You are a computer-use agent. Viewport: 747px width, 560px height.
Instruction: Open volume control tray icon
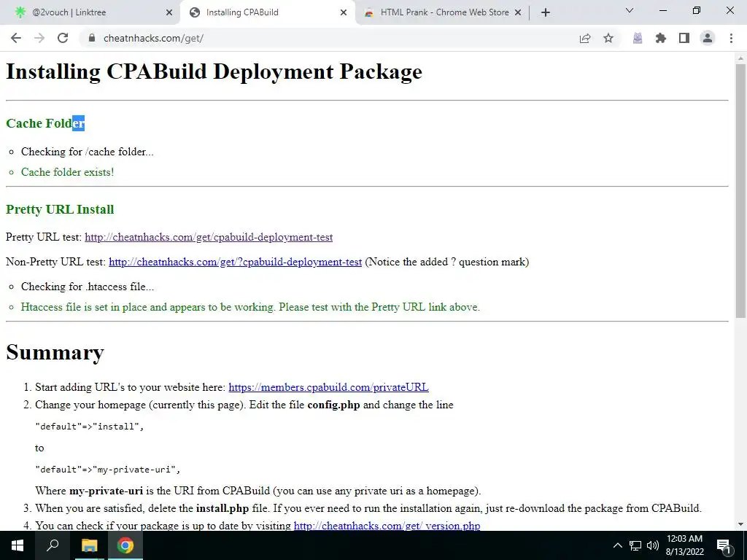point(653,545)
